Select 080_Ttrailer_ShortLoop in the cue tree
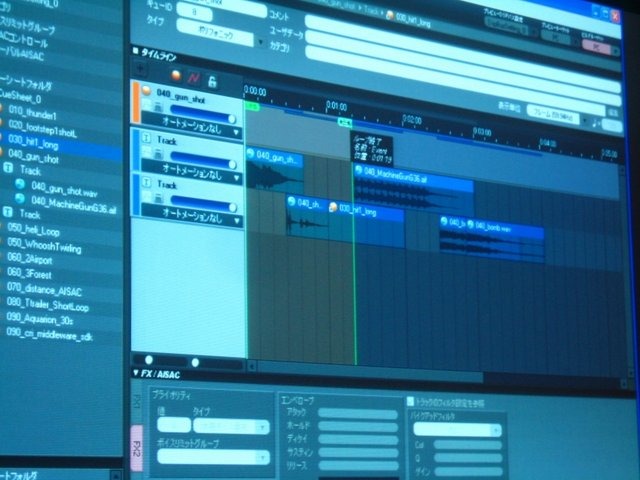The height and width of the screenshot is (480, 640). (x=48, y=304)
